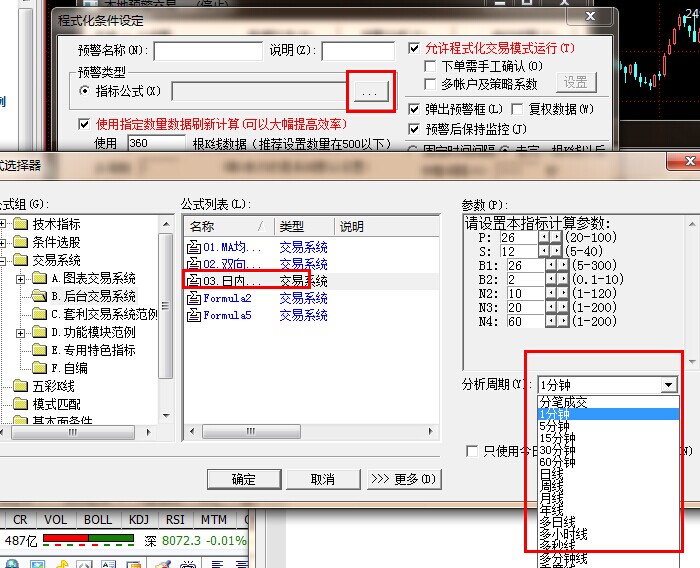Expand 条件选股 tree node
Screen dimensions: 700x568
pyautogui.click(x=2, y=243)
